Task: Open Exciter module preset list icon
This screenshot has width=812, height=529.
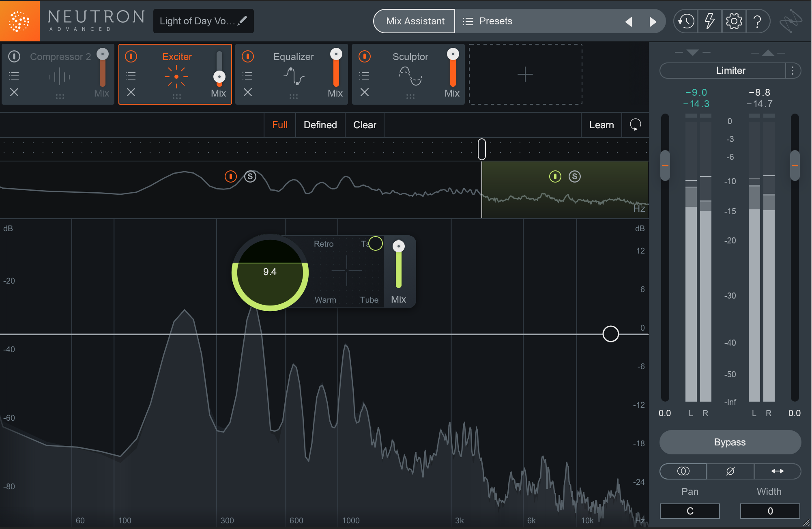Action: click(131, 75)
